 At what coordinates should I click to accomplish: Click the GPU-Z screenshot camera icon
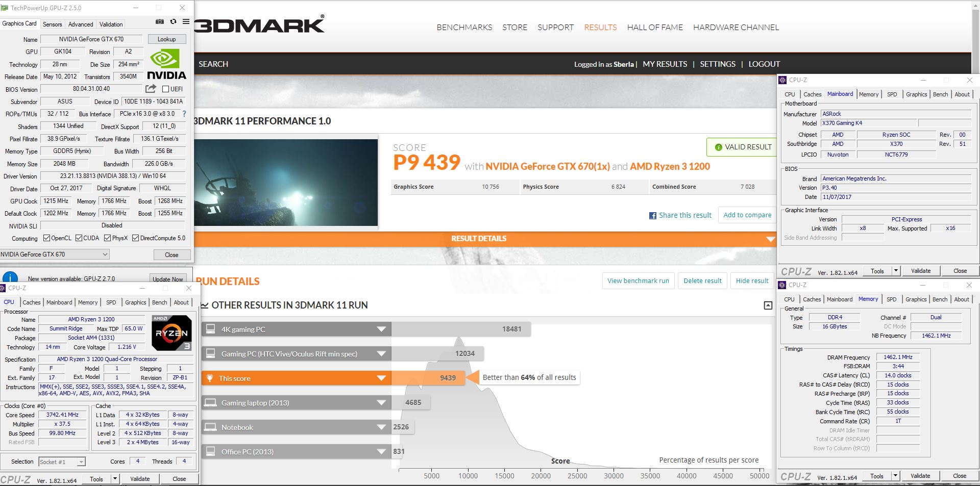coord(160,22)
